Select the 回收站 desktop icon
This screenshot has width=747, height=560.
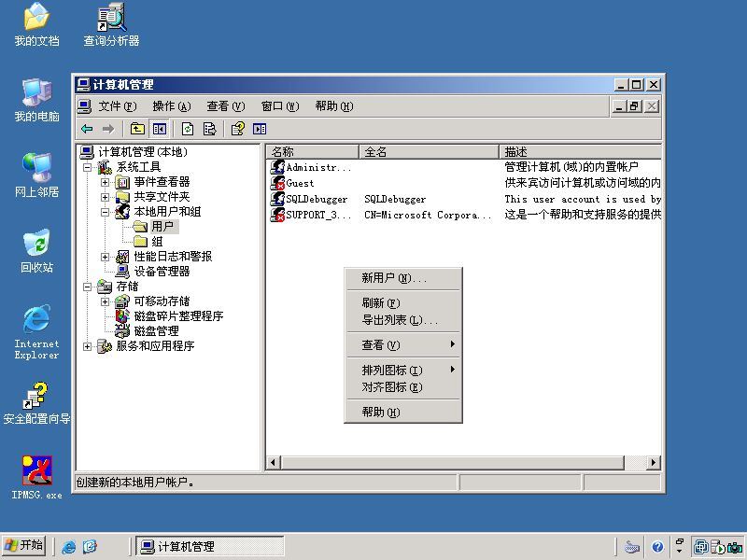click(x=36, y=251)
